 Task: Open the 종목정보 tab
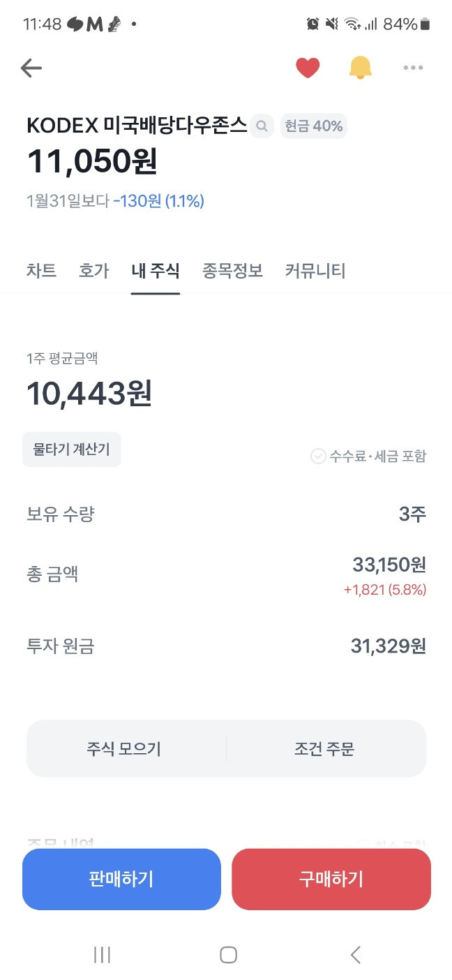click(x=232, y=271)
